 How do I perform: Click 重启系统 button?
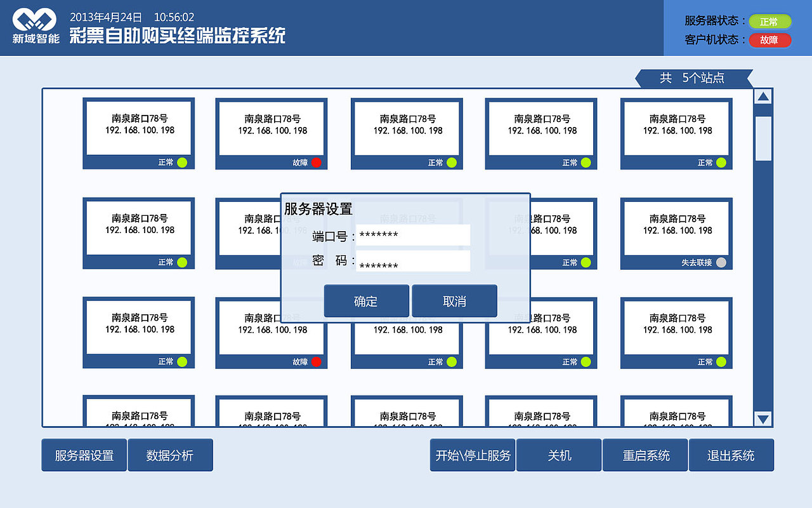coord(645,455)
